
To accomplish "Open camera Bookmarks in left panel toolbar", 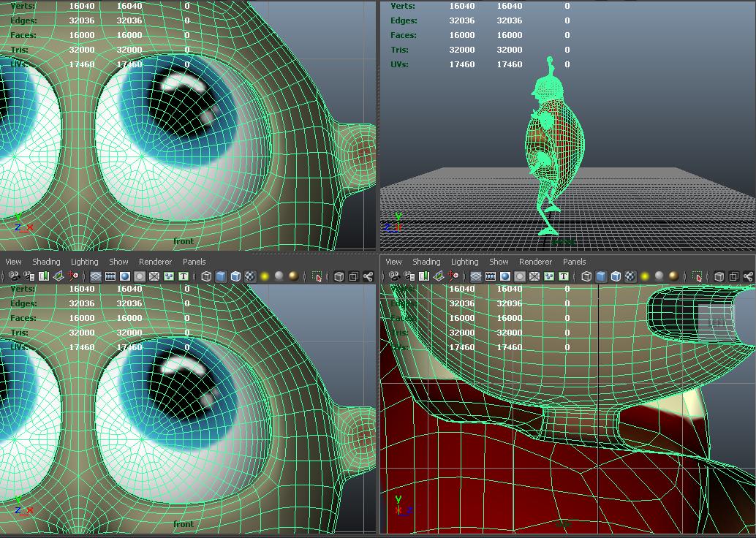I will click(x=43, y=276).
